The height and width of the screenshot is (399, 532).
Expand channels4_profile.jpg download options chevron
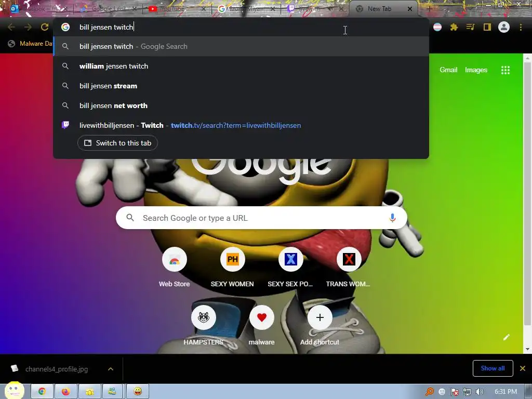click(111, 369)
